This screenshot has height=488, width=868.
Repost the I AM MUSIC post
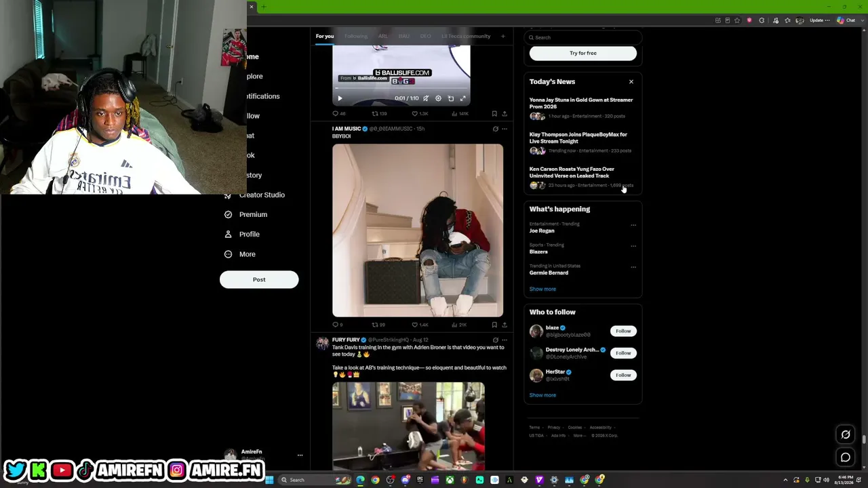click(378, 325)
